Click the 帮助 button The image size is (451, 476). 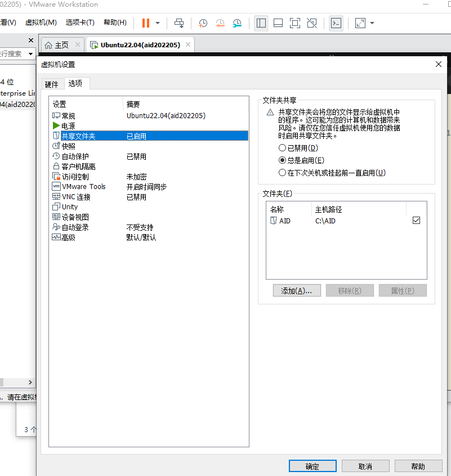tap(418, 466)
